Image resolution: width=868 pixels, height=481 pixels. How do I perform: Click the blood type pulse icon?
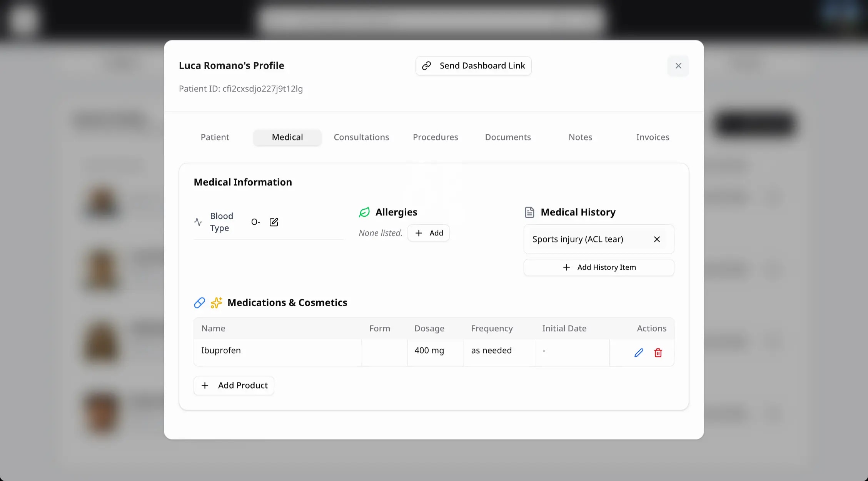198,222
